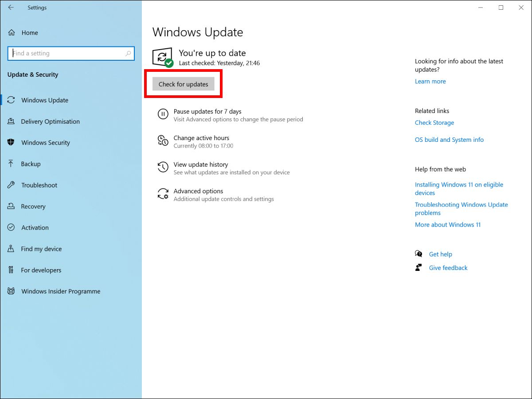Click the Recovery sidebar icon

[12, 207]
